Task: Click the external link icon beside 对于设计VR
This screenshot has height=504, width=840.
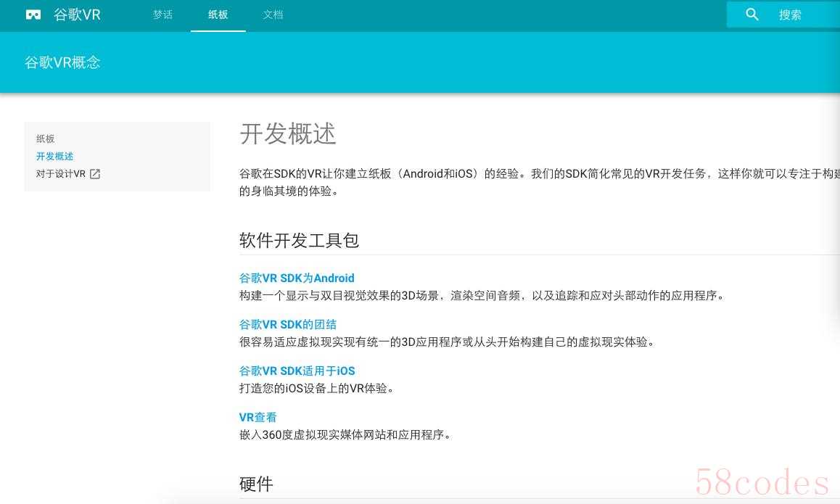Action: [95, 173]
